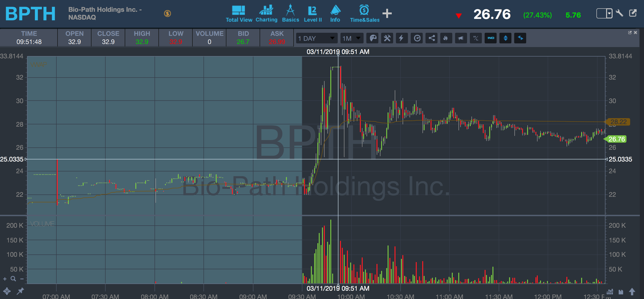The image size is (644, 299).
Task: Expand the window layout dropdown arrow
Action: [x=609, y=13]
